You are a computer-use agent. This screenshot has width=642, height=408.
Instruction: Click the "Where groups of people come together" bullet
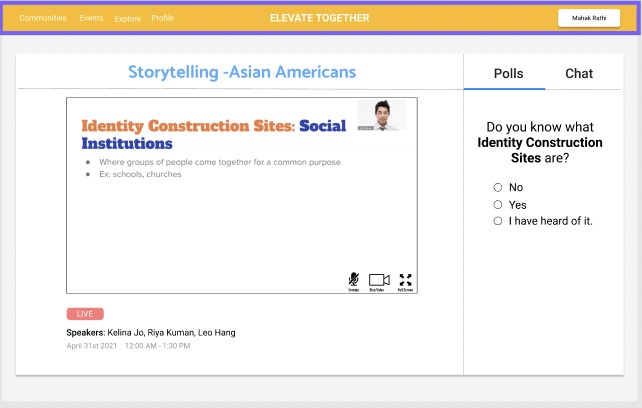pos(219,162)
